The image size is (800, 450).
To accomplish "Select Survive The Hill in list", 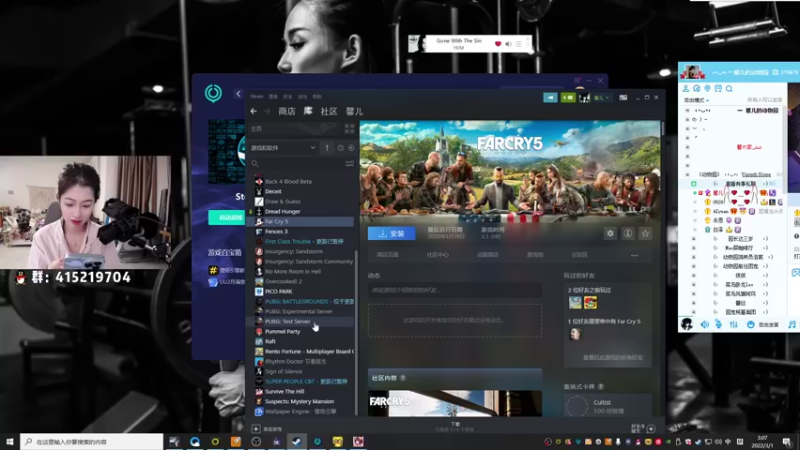I will (x=302, y=391).
